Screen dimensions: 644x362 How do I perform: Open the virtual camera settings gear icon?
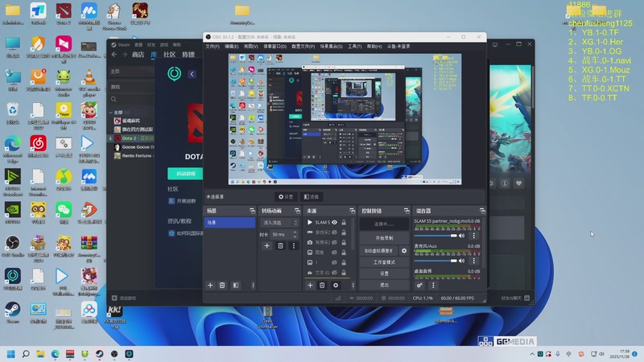[x=404, y=250]
